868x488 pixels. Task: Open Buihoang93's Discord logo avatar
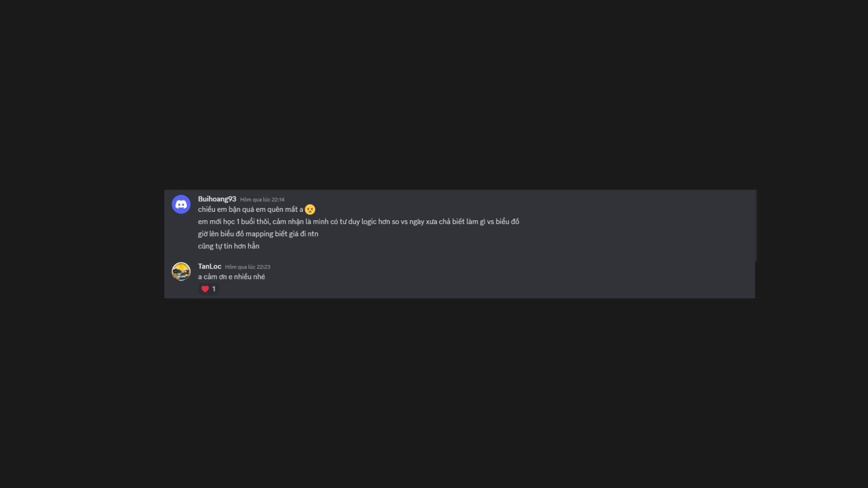pyautogui.click(x=181, y=204)
